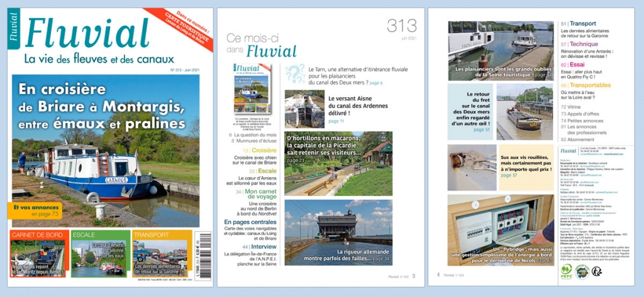Click the large issue number 313
The image size is (644, 297).
[402, 26]
